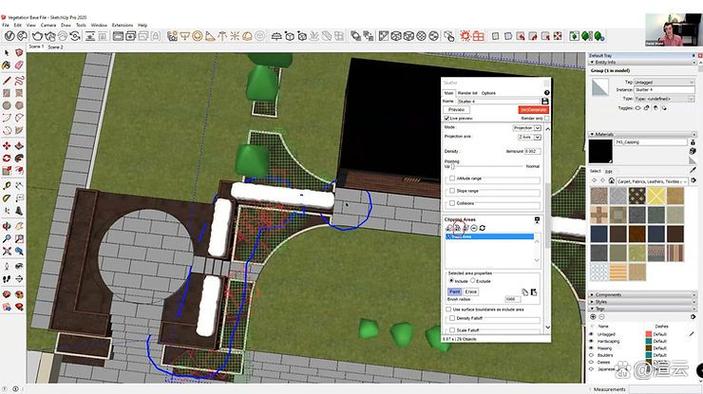
Task: Activate the Zoom Extents tool
Action: coord(6,251)
